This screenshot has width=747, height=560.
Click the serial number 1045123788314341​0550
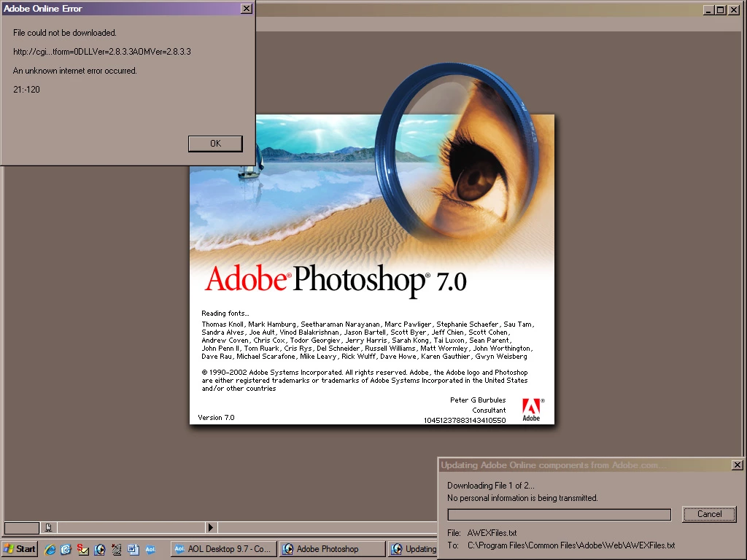(x=465, y=420)
